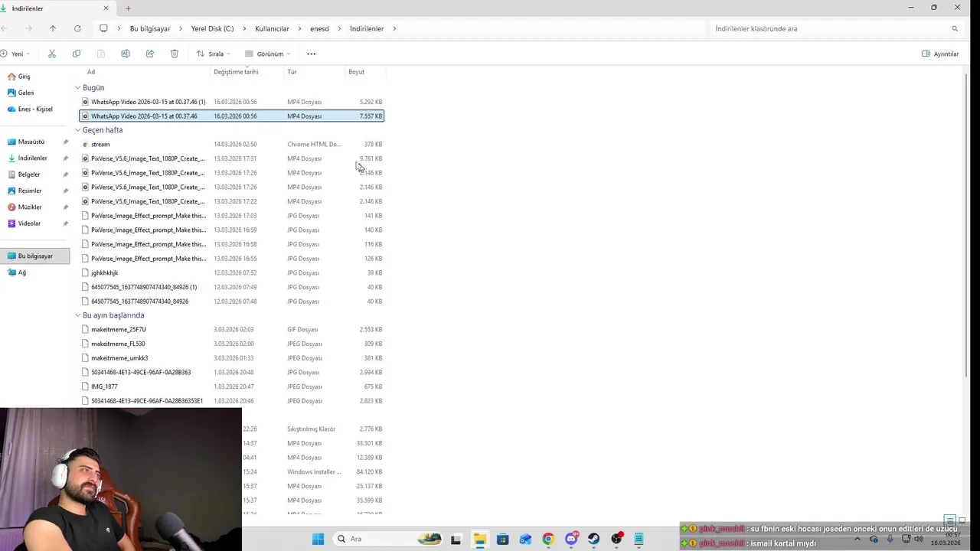This screenshot has height=551, width=980.
Task: Open the Windows Start menu
Action: [318, 539]
